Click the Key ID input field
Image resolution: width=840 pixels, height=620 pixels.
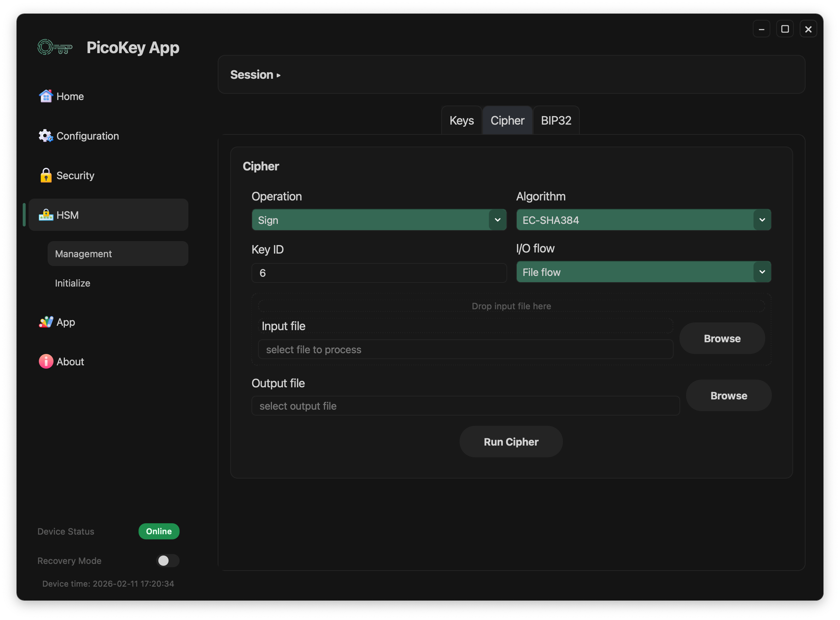[x=379, y=273]
